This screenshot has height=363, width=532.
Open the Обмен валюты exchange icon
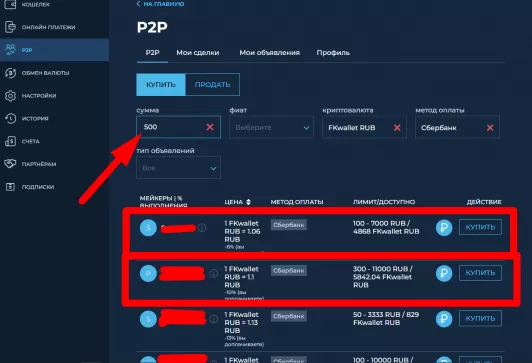click(10, 73)
